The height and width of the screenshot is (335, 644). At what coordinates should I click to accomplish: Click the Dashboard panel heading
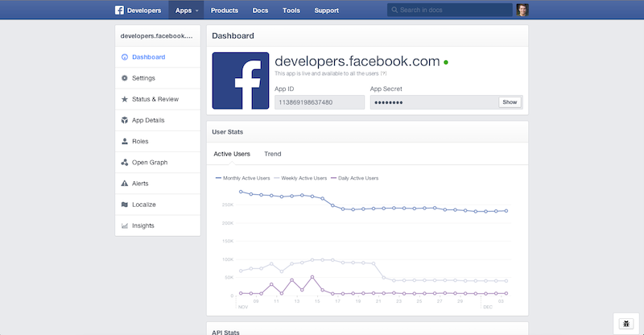[x=233, y=35]
